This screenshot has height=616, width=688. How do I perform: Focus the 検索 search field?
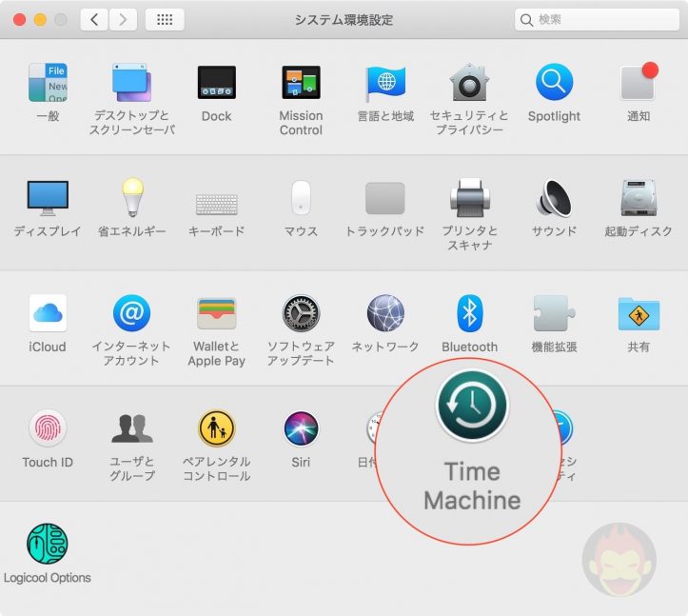[x=597, y=19]
